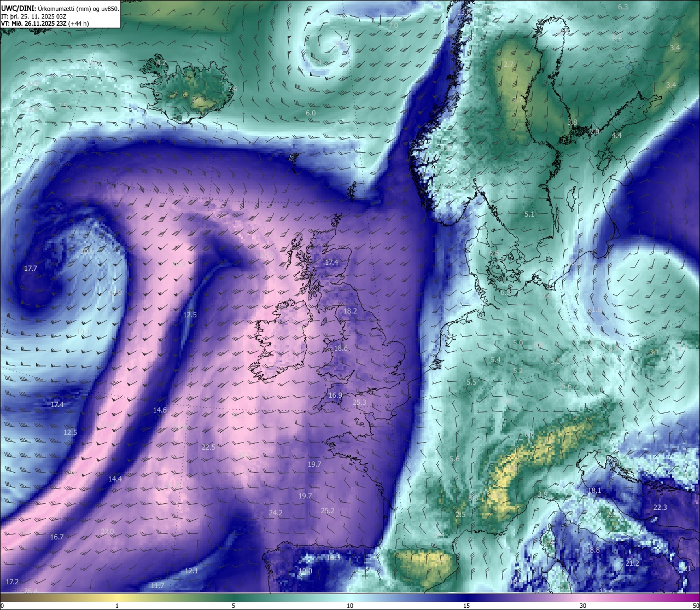
Task: Click the 16.7 value label
Action: point(57,537)
